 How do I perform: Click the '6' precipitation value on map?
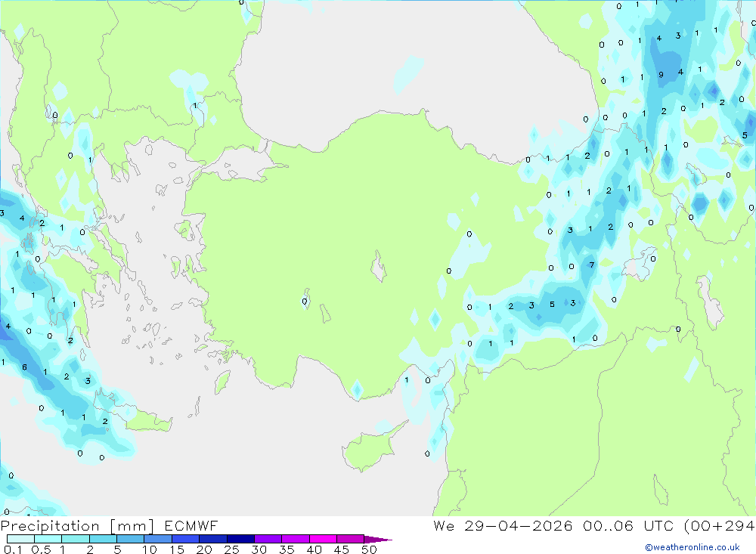[x=24, y=367]
